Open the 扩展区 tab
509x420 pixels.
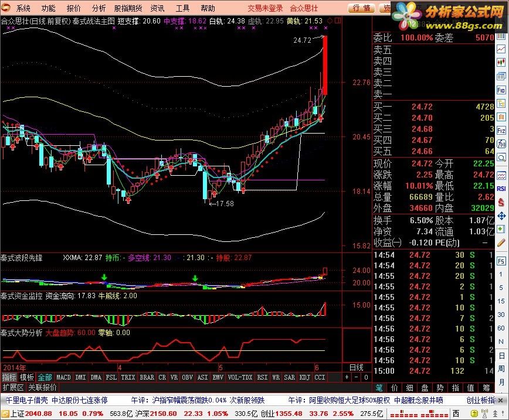[13, 387]
